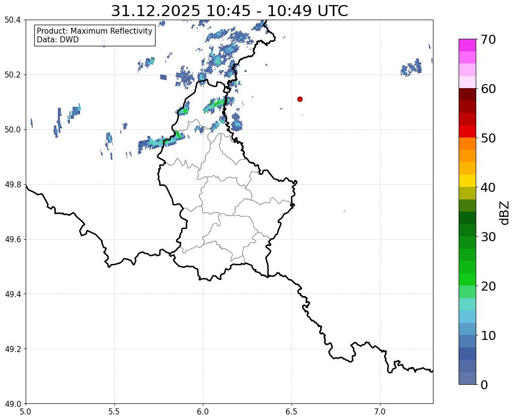
Task: Click the latitude tick label "49.2"
Action: click(13, 348)
